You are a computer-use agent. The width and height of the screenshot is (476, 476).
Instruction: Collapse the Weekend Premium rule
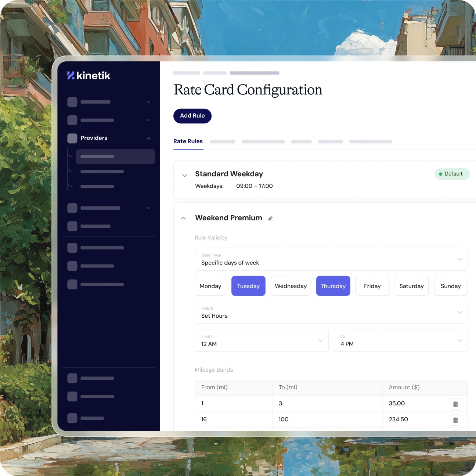(184, 218)
